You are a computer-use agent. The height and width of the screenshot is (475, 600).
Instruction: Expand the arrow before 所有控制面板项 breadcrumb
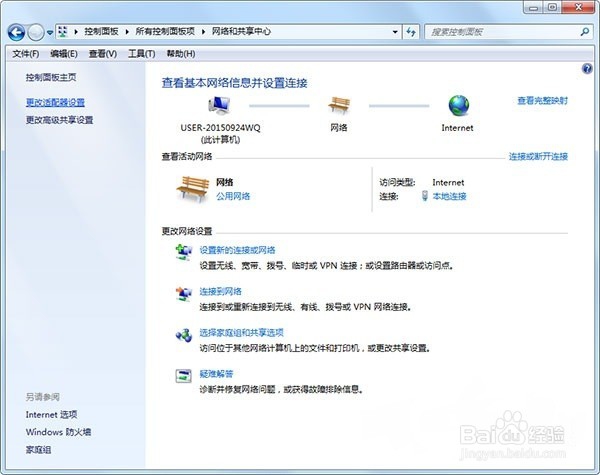pos(127,32)
